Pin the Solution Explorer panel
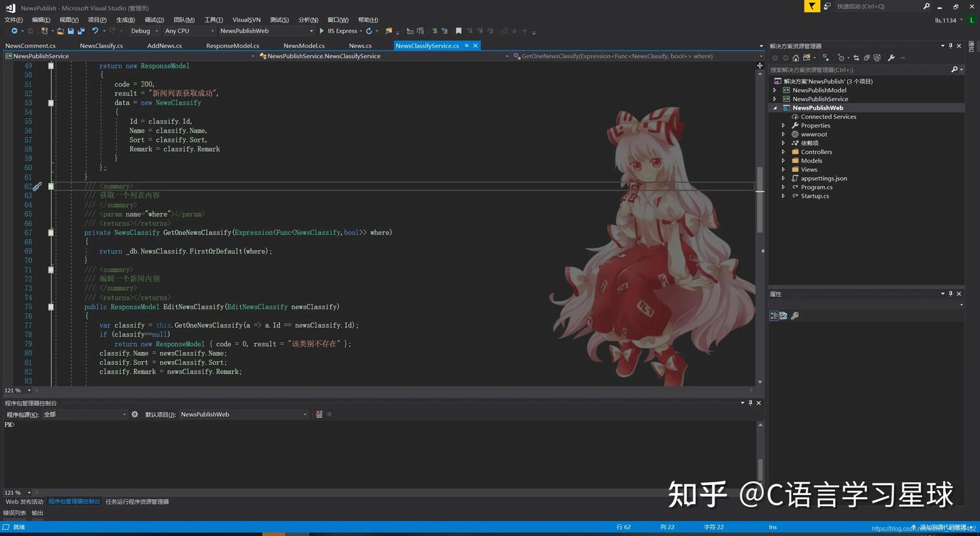This screenshot has height=536, width=980. (x=951, y=46)
